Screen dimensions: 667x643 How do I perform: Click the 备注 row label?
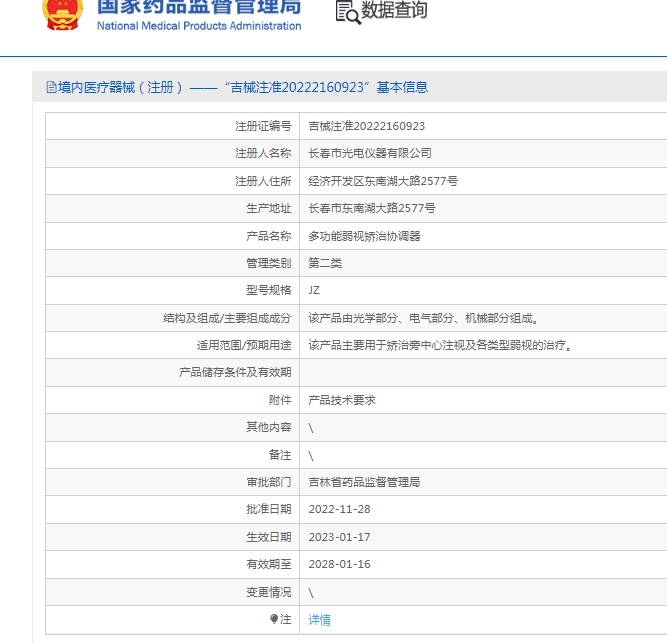pyautogui.click(x=280, y=455)
